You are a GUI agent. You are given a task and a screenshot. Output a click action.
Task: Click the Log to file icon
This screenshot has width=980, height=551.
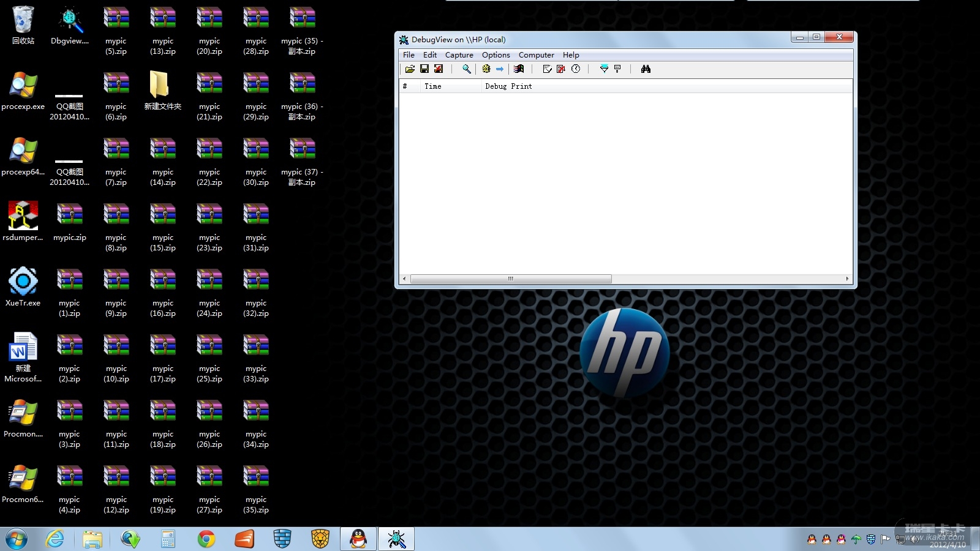point(439,69)
